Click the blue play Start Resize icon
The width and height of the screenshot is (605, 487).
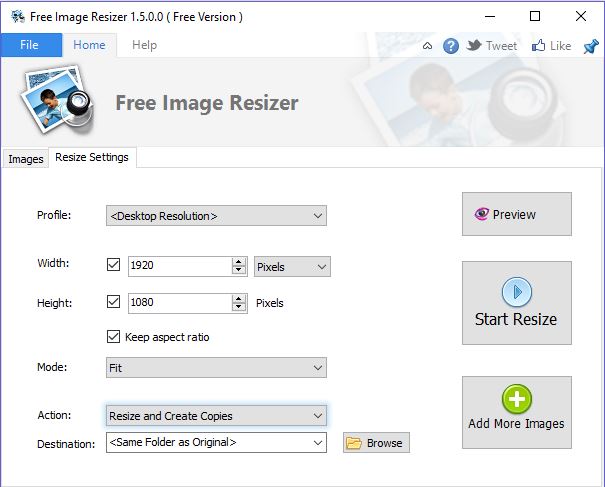point(516,292)
